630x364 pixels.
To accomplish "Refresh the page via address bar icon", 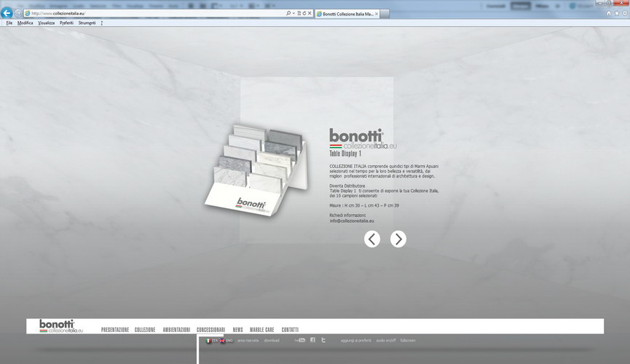I will click(304, 13).
